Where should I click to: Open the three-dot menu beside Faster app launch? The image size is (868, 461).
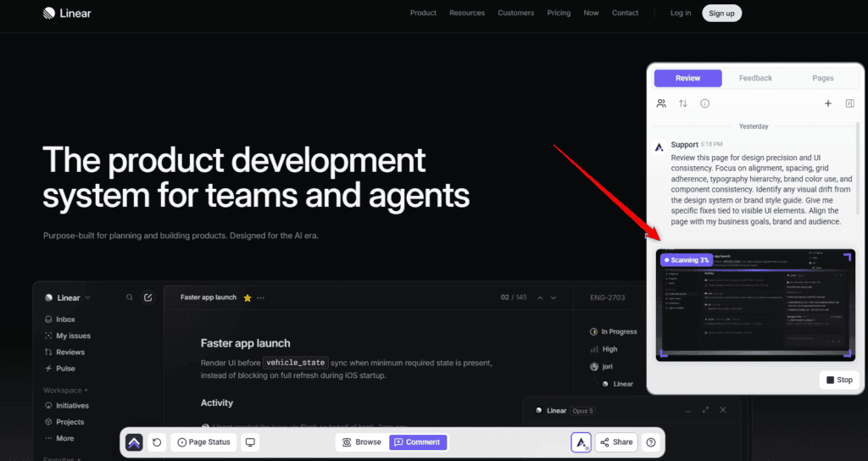(261, 298)
